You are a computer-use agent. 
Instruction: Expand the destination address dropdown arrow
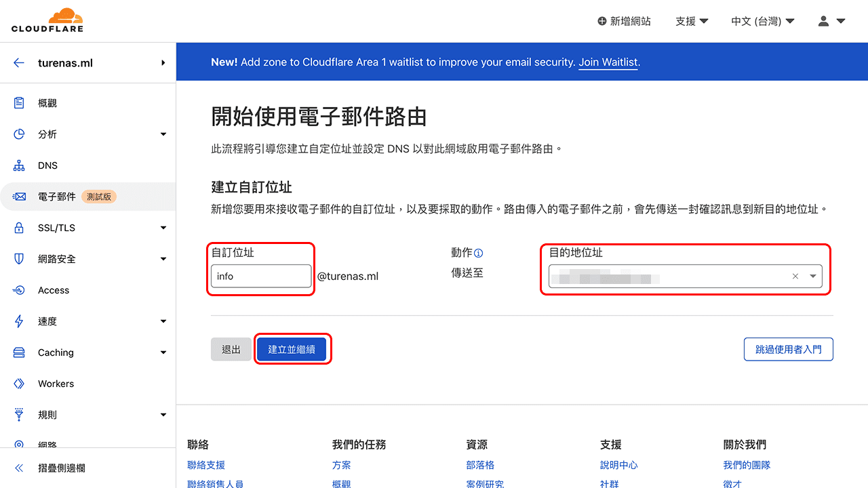(812, 276)
